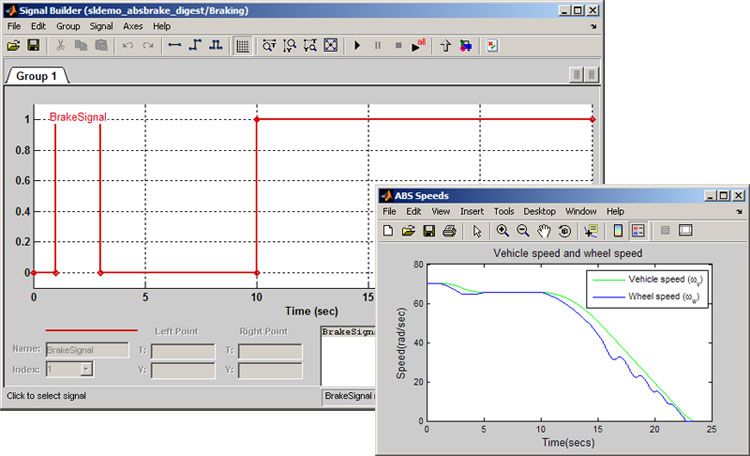Viewport: 750px width, 456px height.
Task: Select BrakeSignal in the signal list
Action: coord(349,331)
